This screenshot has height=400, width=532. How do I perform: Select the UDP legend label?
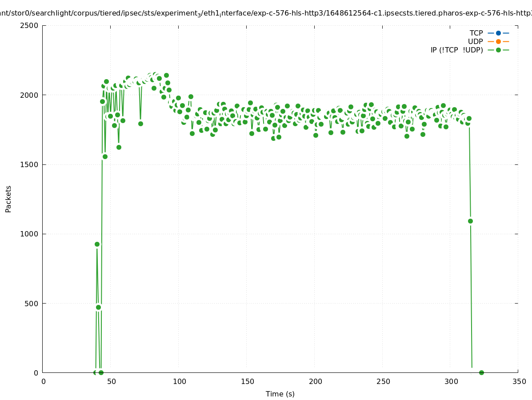[x=475, y=41]
